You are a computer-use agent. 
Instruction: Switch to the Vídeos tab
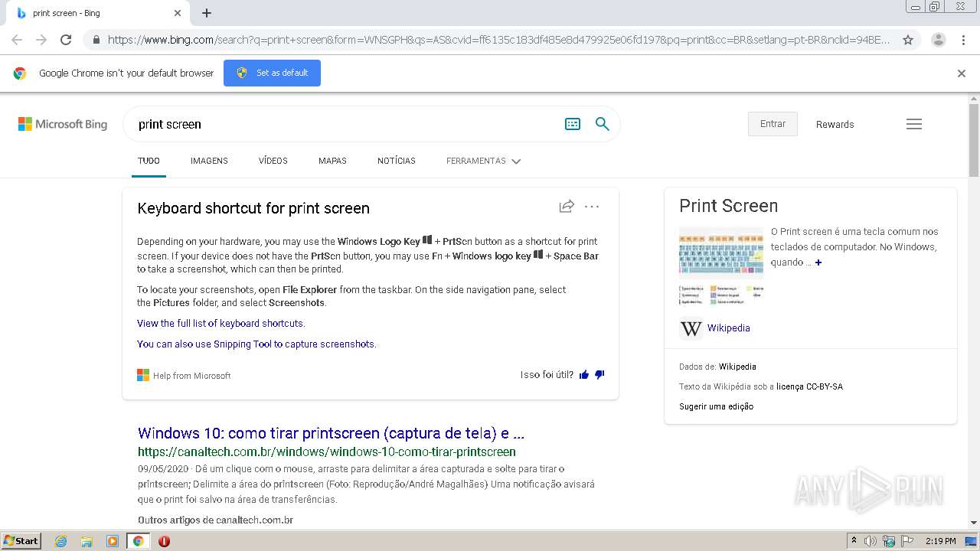coord(273,161)
